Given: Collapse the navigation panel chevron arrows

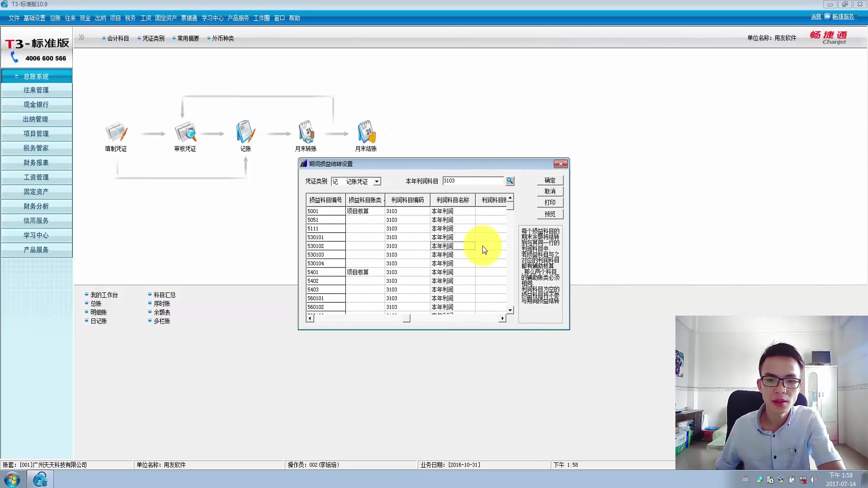Looking at the screenshot, I should pyautogui.click(x=82, y=38).
